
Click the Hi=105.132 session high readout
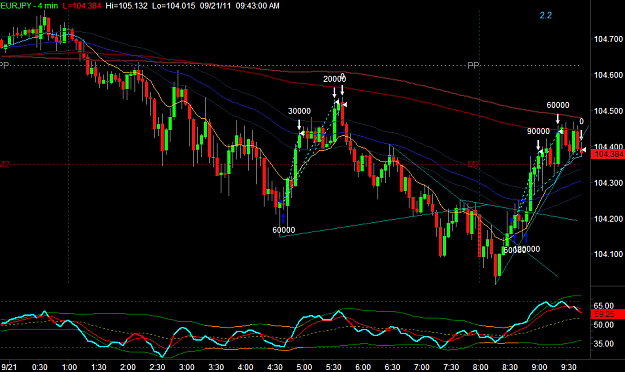point(126,6)
